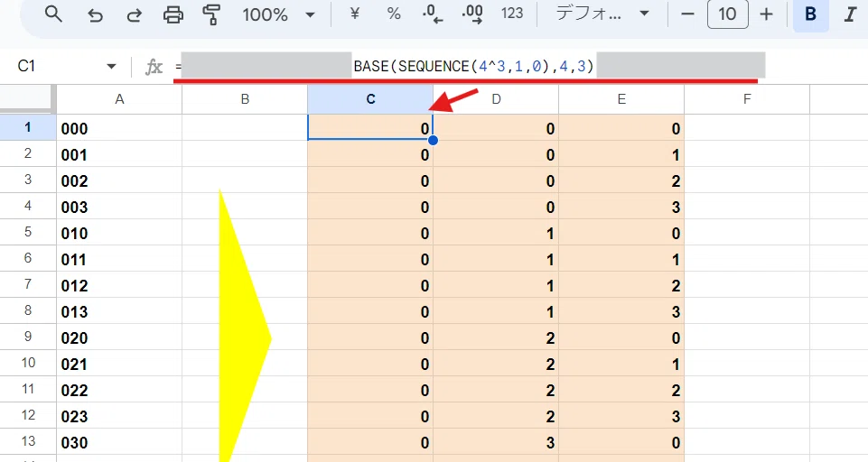Click cell A13 containing 030
Viewport: 868px width, 462px height.
pyautogui.click(x=119, y=441)
